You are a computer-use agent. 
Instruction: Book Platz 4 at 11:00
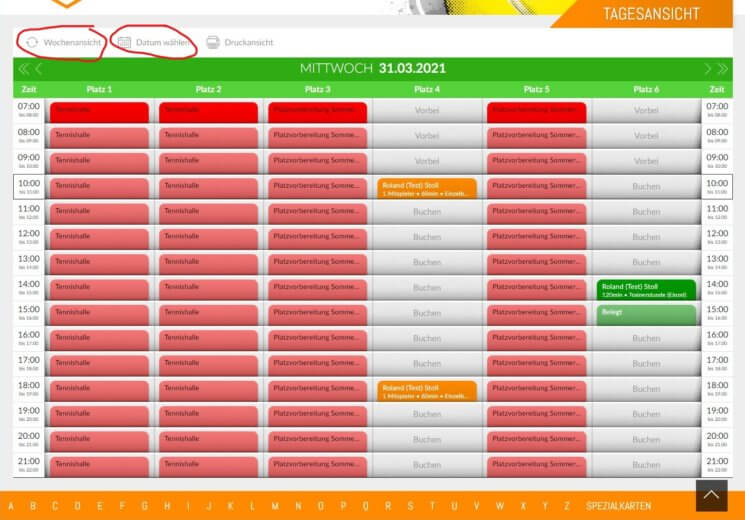pyautogui.click(x=427, y=212)
